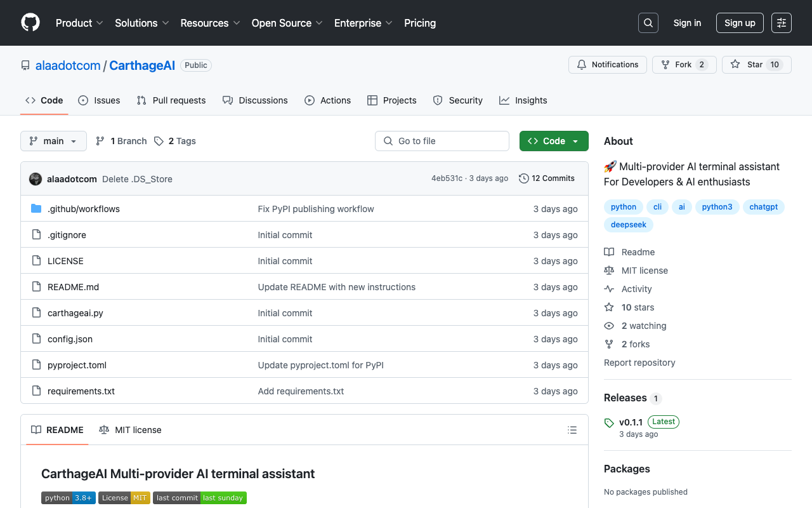Toggle notifications for this repository
The width and height of the screenshot is (812, 508).
(x=607, y=64)
